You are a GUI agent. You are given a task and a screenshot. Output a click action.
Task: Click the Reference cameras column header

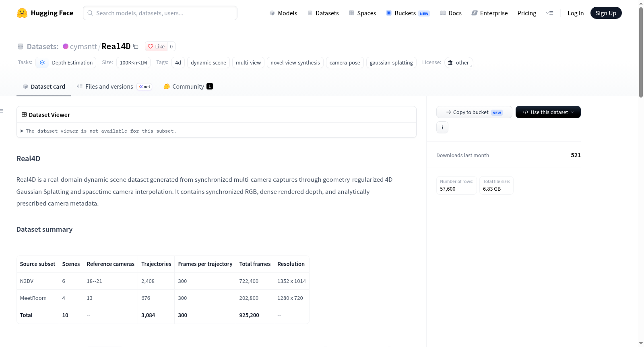[x=111, y=264]
